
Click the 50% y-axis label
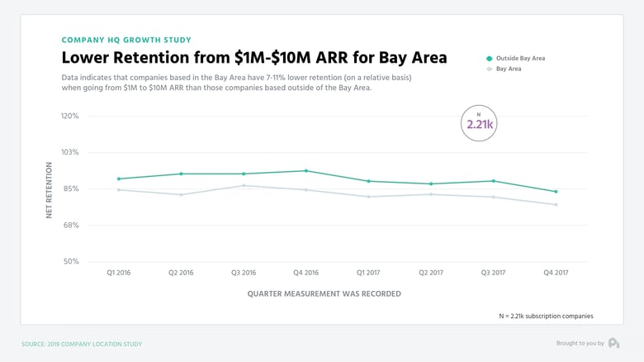point(71,261)
